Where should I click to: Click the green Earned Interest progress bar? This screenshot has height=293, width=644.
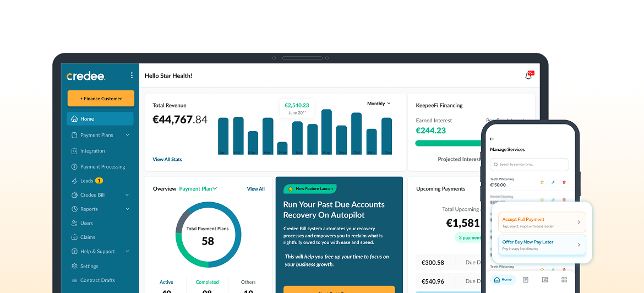(448, 143)
